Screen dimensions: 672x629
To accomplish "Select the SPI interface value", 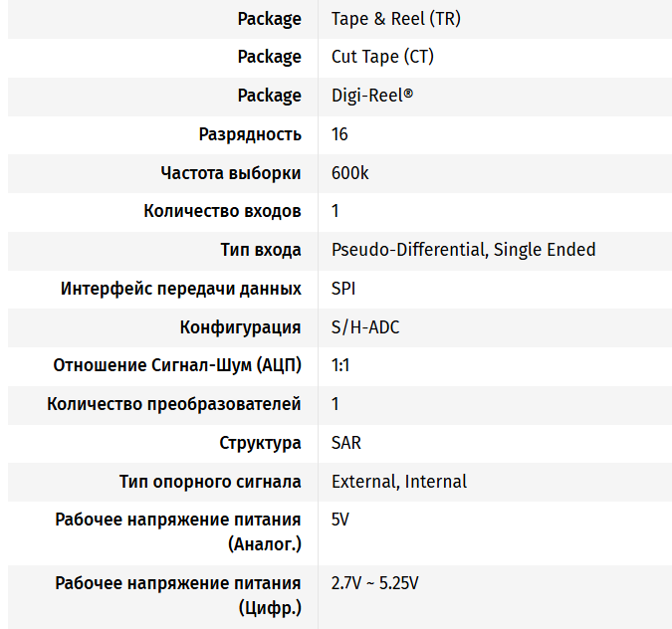I will click(343, 289).
